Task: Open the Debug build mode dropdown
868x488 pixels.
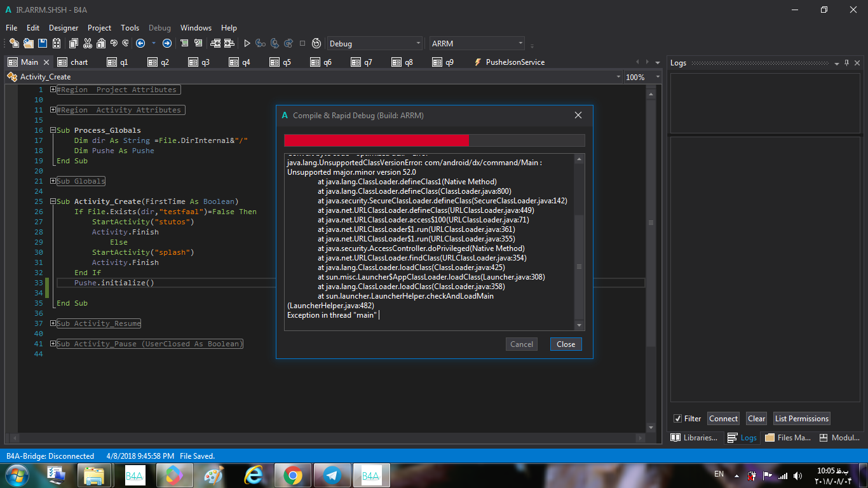Action: (x=374, y=43)
